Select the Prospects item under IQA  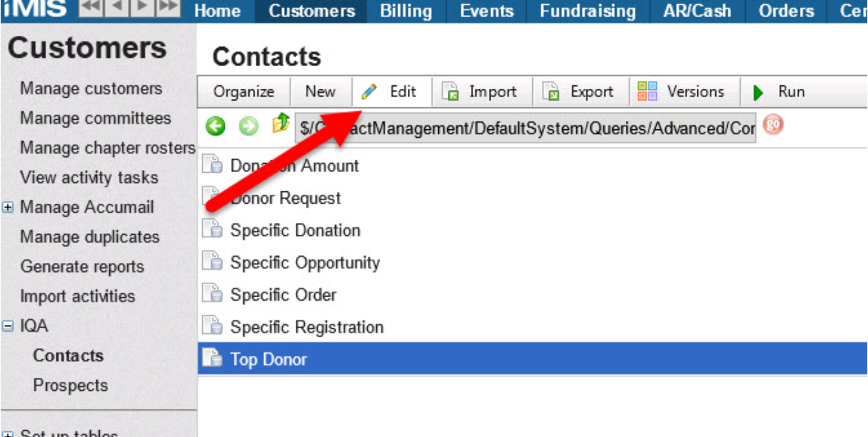(x=70, y=385)
